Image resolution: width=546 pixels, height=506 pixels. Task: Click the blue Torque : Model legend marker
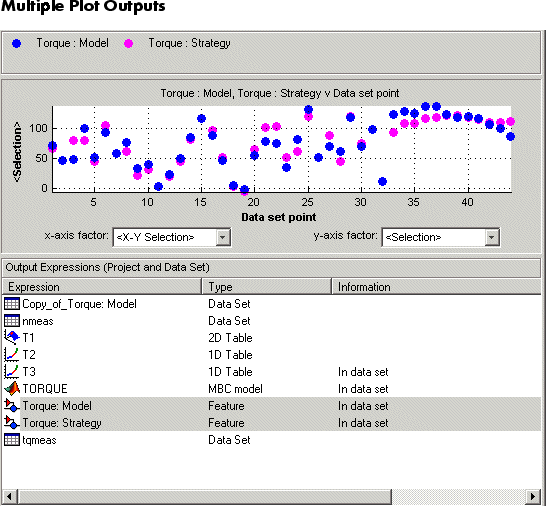pos(16,44)
